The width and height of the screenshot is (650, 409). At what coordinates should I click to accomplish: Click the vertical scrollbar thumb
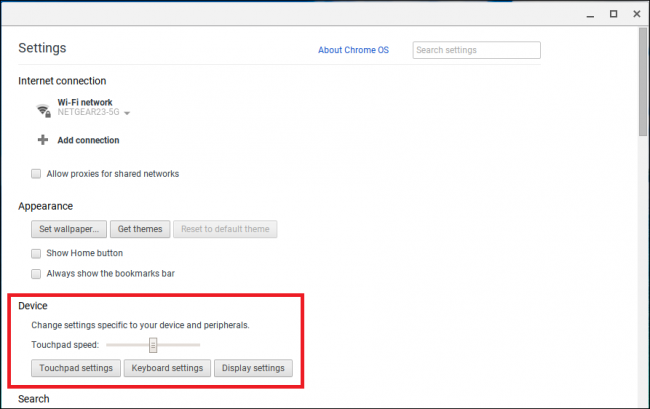(x=643, y=81)
